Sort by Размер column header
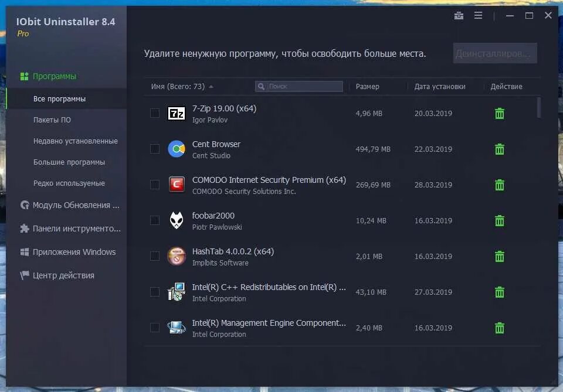Viewport: 563px width, 392px height. click(x=367, y=87)
